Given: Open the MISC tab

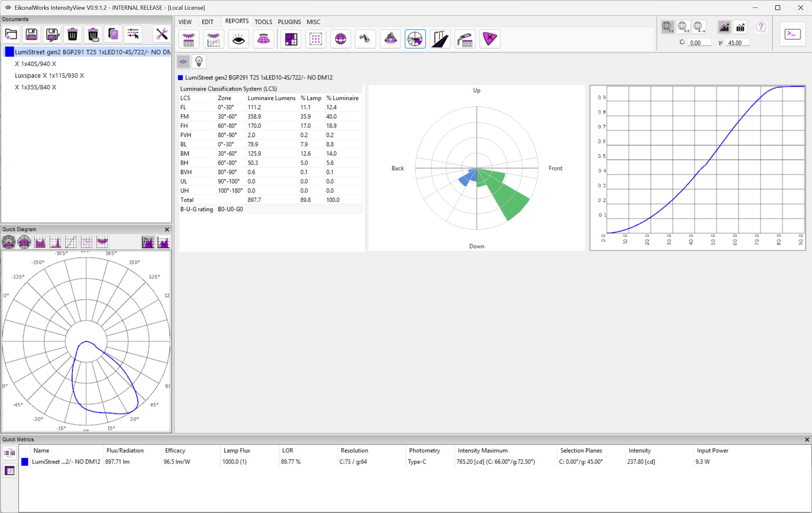Looking at the screenshot, I should pos(313,22).
